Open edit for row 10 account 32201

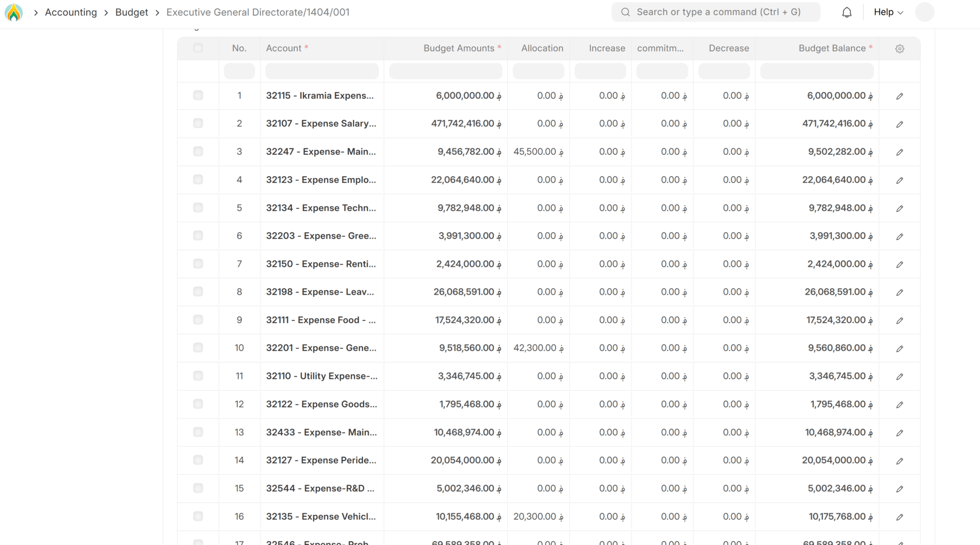[x=899, y=348]
